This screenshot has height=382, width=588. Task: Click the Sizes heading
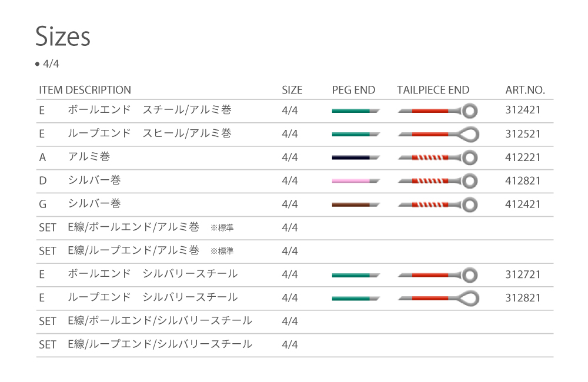63,36
